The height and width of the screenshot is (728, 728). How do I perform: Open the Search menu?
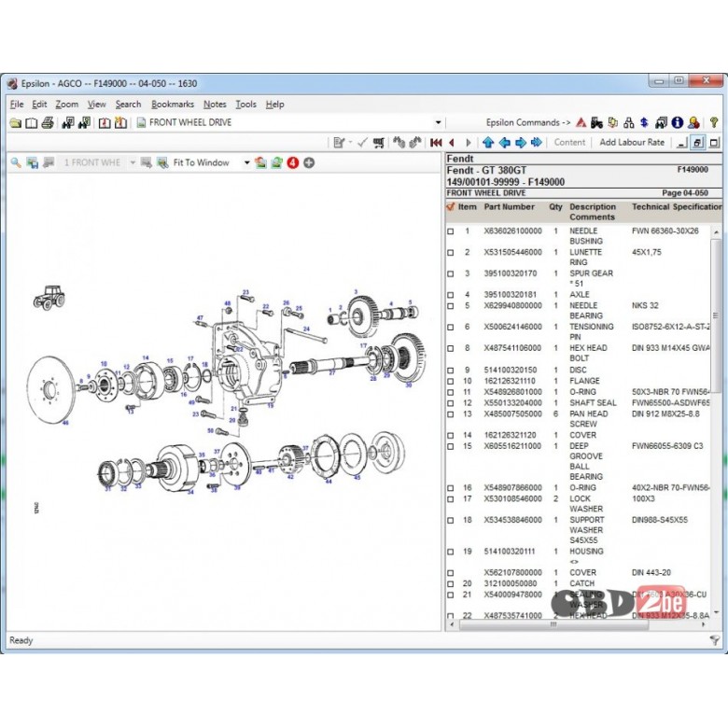tap(128, 105)
